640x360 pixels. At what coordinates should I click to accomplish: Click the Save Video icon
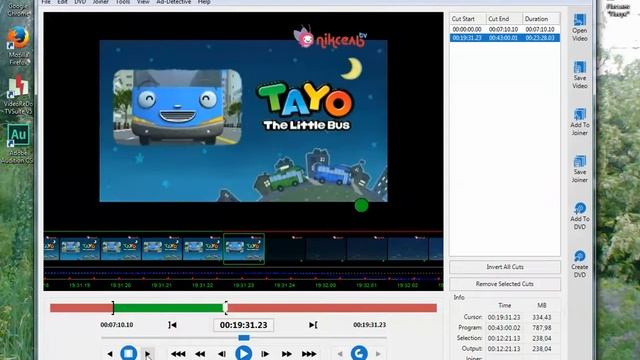580,68
